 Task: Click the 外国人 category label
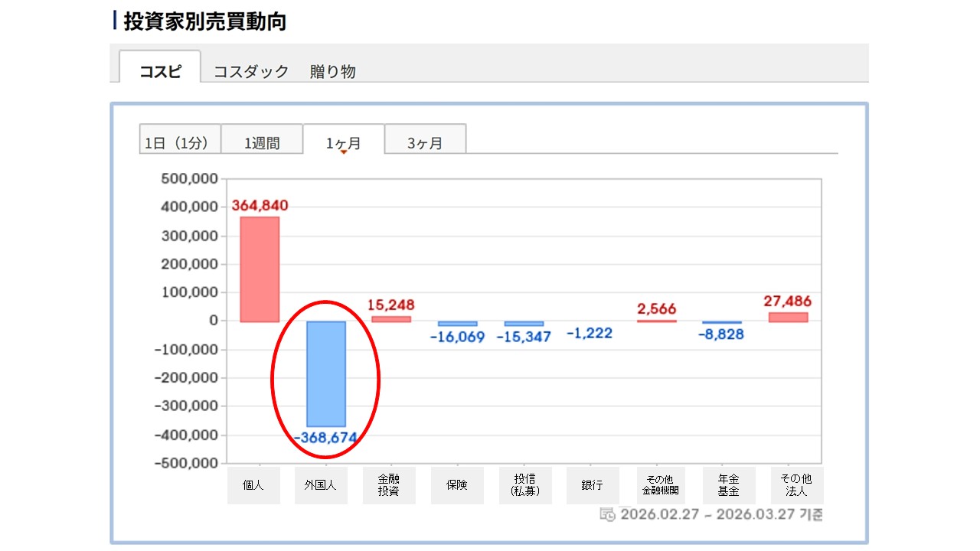coord(321,485)
